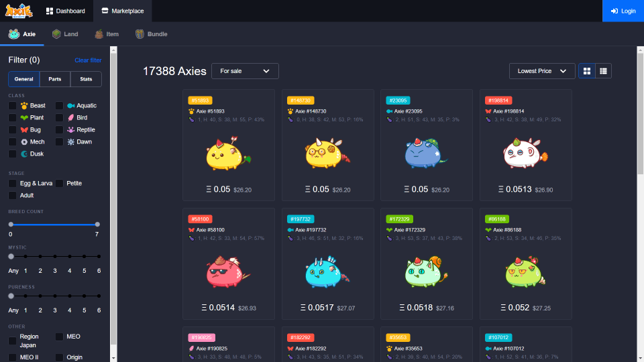Select the Item category icon tab
The width and height of the screenshot is (644, 362).
click(99, 34)
